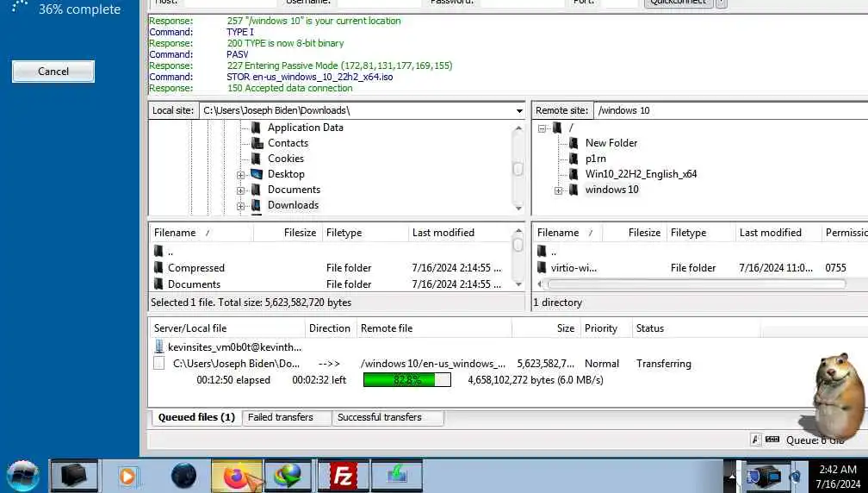Image resolution: width=868 pixels, height=493 pixels.
Task: Click the encryption status icon in status bar
Action: pyautogui.click(x=756, y=440)
